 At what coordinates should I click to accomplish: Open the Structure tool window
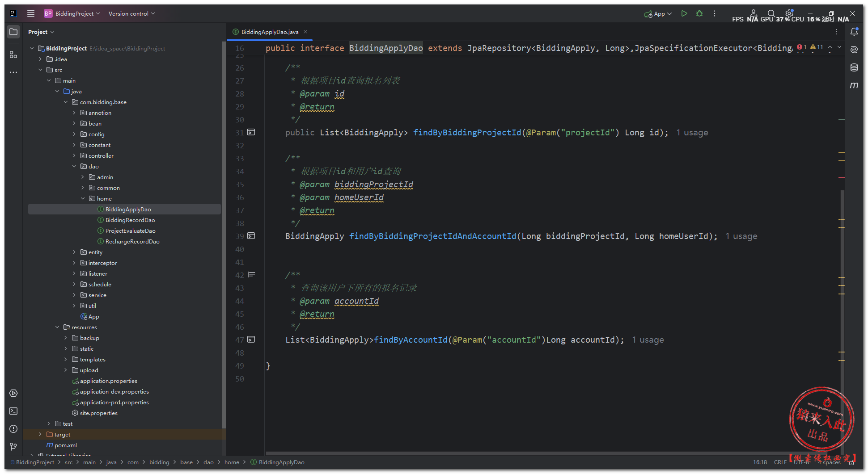tap(13, 55)
